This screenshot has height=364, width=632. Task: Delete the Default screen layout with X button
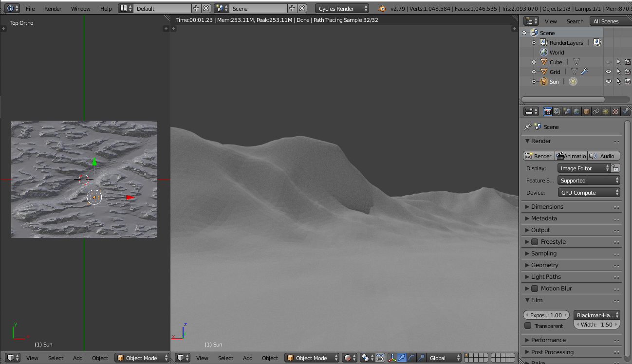(x=206, y=8)
